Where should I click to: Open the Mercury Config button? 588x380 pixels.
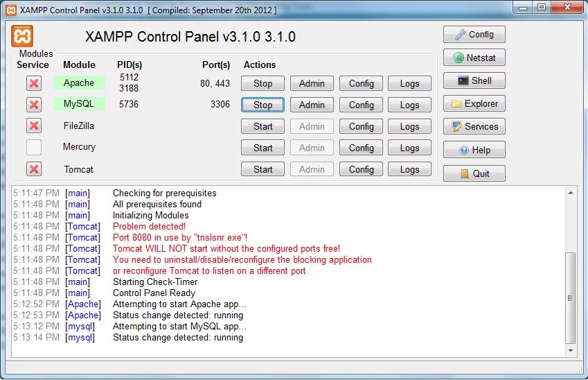point(361,148)
